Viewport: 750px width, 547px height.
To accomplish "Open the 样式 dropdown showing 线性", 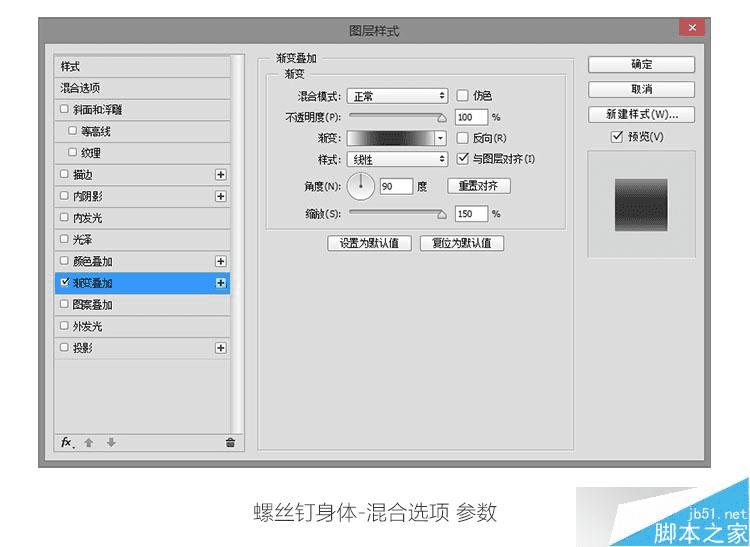I will click(x=397, y=159).
